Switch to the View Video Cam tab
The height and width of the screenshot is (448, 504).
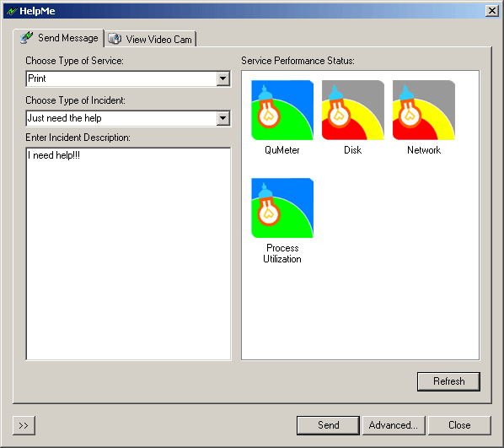(x=151, y=39)
